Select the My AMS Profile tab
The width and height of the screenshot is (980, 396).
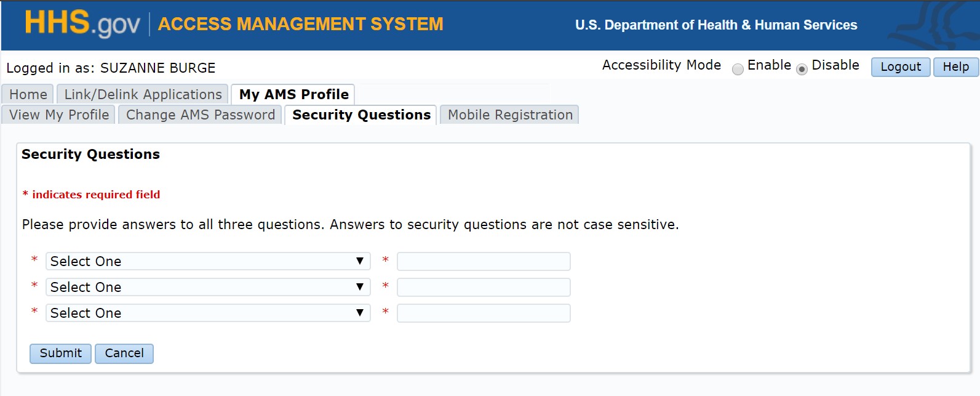click(293, 94)
